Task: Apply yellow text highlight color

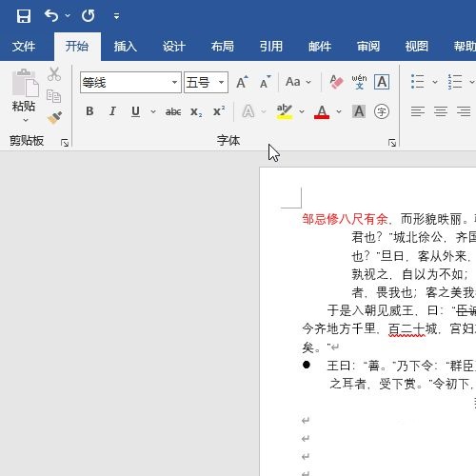Action: tap(285, 111)
